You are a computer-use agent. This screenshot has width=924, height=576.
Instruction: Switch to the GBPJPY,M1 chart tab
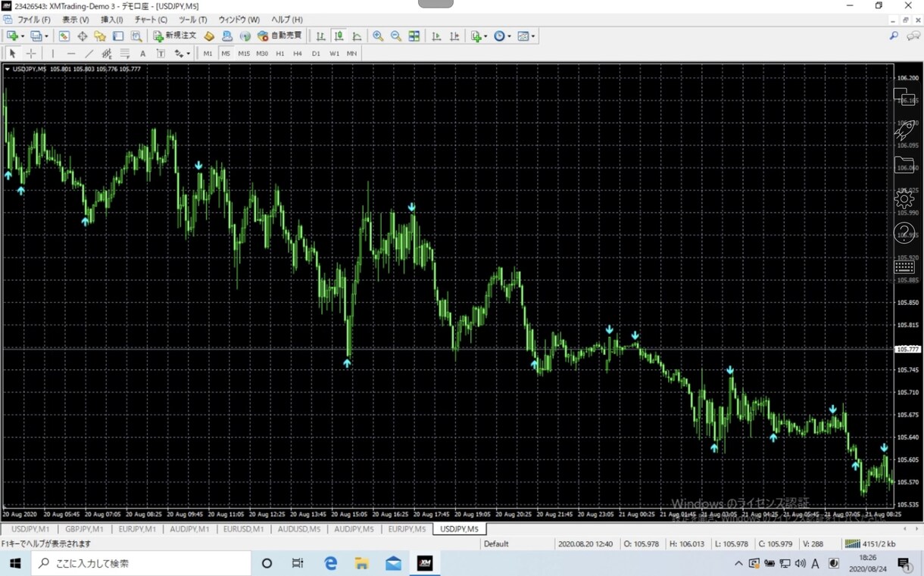coord(84,529)
